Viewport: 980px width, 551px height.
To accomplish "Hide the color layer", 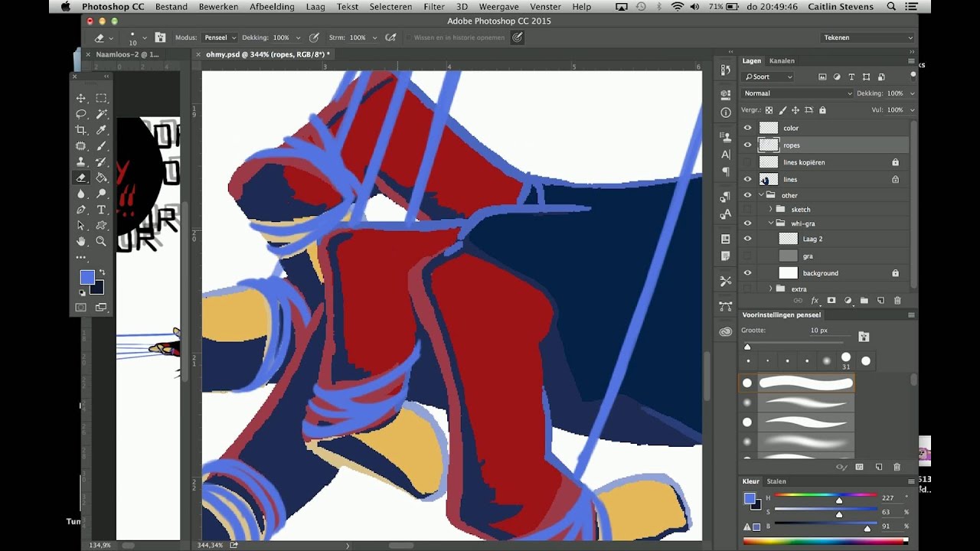I will [748, 128].
